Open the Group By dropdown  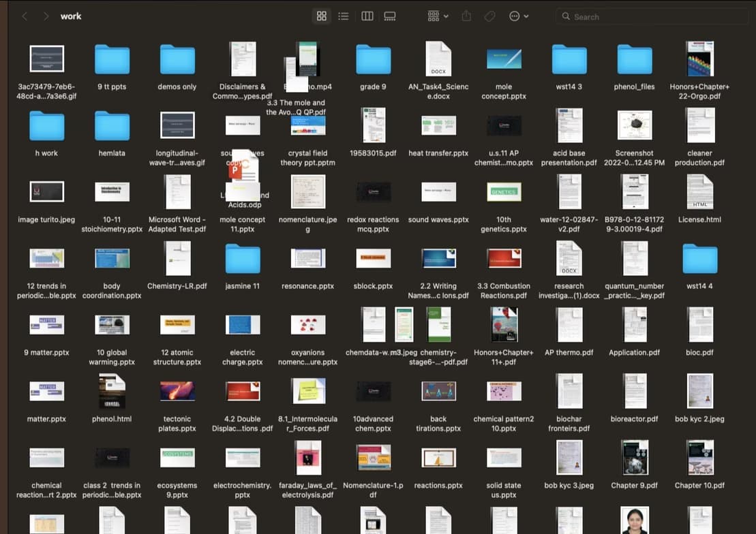tap(438, 16)
